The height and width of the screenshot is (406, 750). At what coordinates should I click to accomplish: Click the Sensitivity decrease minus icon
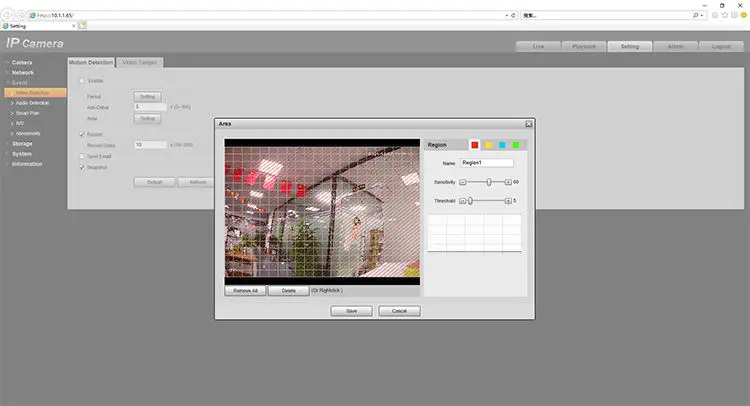(x=463, y=182)
